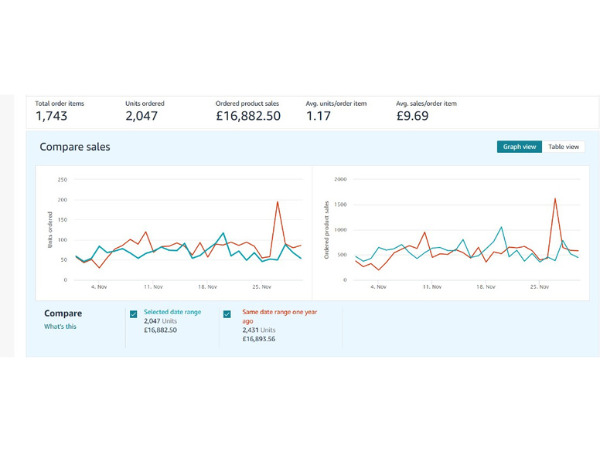Toggle Same date range one year ago checkbox
This screenshot has height=452, width=600.
227,314
